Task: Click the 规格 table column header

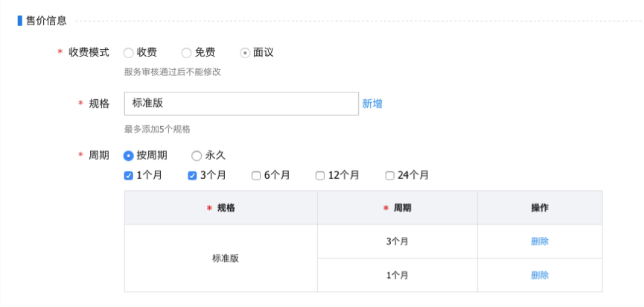Action: coord(221,208)
